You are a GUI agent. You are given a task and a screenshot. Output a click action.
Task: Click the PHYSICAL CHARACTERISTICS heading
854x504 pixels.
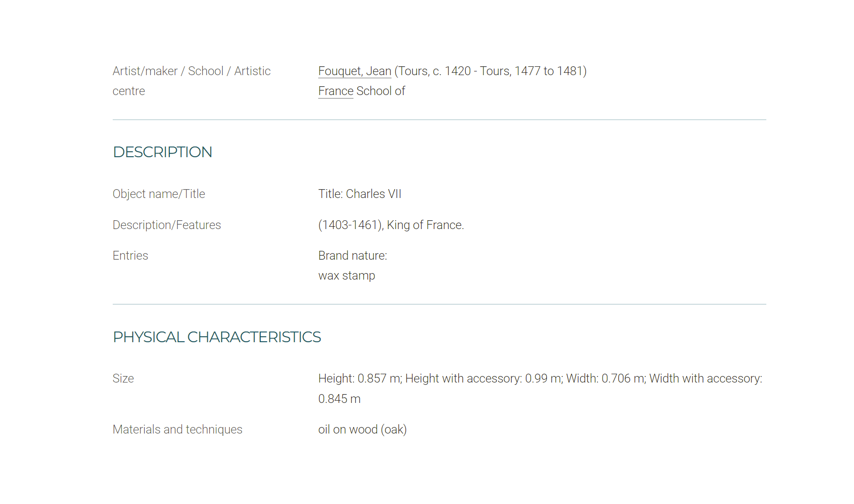(217, 337)
